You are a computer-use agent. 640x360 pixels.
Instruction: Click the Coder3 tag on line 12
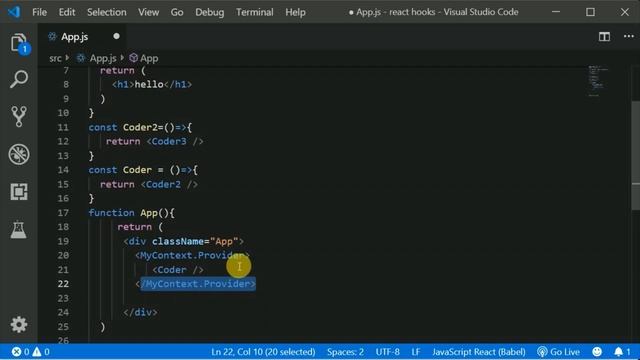pos(175,142)
